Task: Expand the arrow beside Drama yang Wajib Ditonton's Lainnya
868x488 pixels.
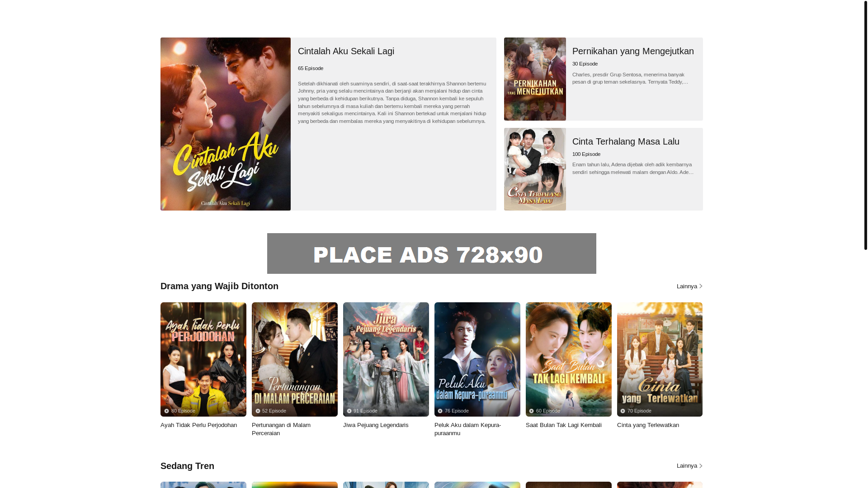Action: [701, 286]
